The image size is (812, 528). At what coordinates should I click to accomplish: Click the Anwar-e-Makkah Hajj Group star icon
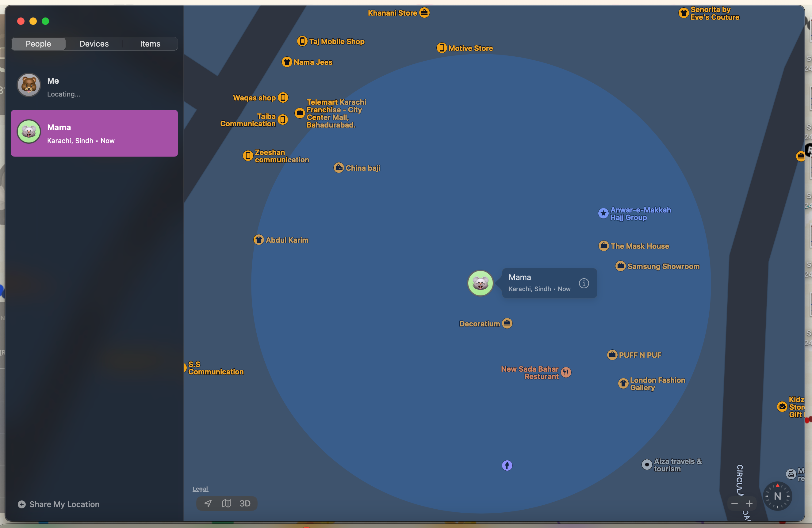(x=603, y=213)
